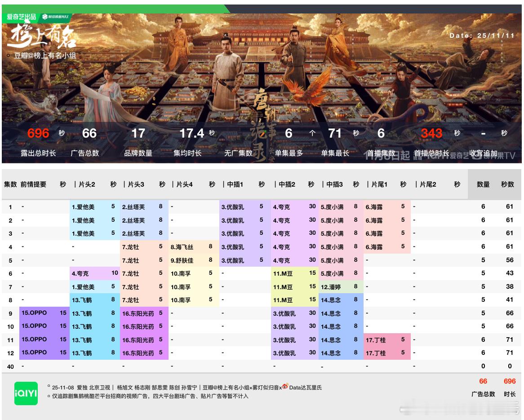
Task: Click the red 696 above footer 时长
Action: (x=510, y=381)
